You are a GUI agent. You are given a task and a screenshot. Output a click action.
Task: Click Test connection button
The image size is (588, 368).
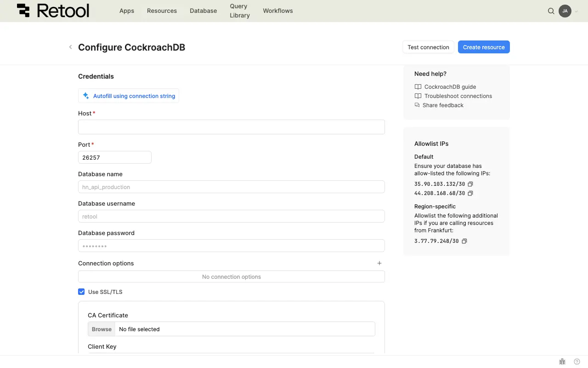pyautogui.click(x=428, y=47)
